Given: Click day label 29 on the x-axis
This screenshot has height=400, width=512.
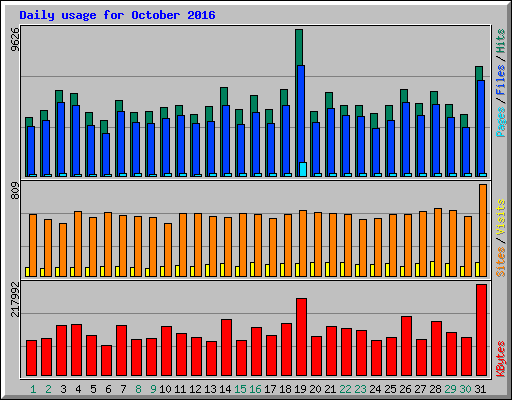Looking at the screenshot, I should point(450,389).
